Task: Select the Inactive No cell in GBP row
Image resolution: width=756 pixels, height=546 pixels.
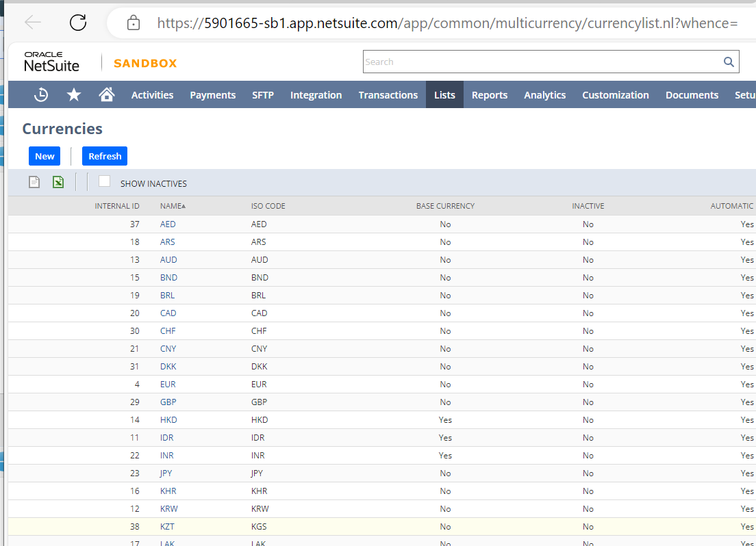Action: tap(588, 402)
